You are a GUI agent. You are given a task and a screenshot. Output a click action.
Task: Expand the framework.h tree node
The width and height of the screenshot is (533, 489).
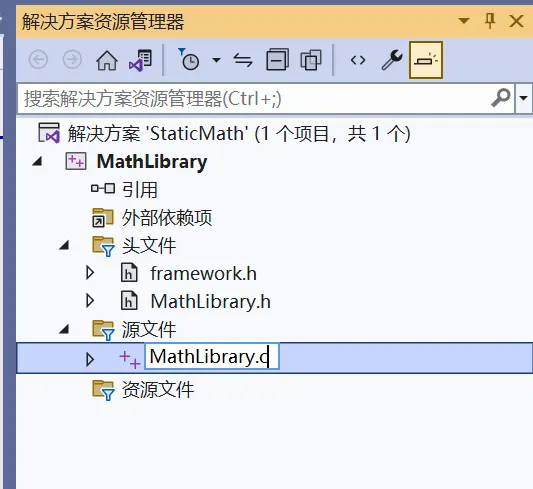pyautogui.click(x=90, y=273)
